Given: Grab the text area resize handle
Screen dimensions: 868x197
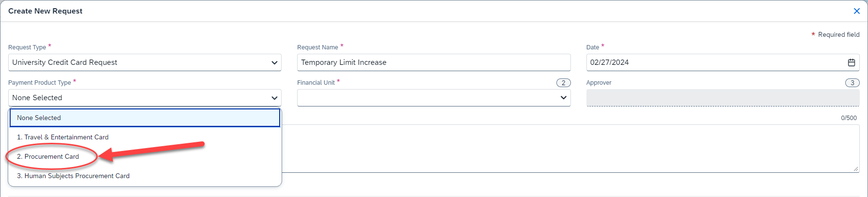Looking at the screenshot, I should click(x=856, y=169).
